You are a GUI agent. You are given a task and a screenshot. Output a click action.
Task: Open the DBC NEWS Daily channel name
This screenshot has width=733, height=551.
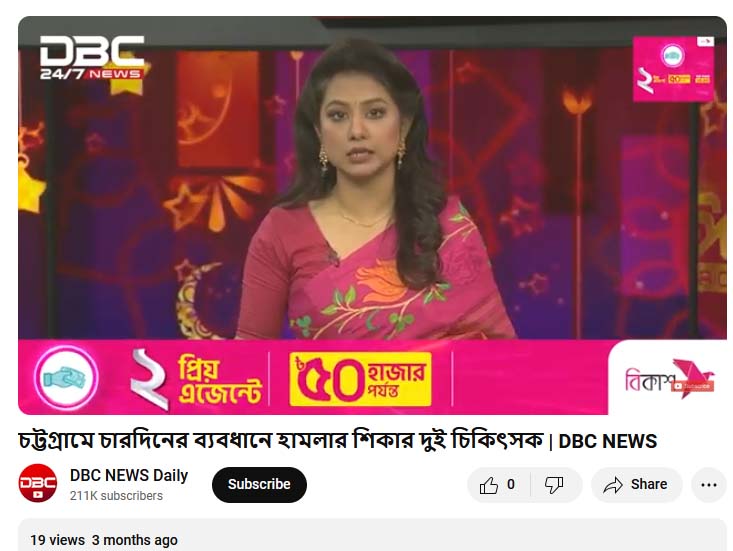pyautogui.click(x=129, y=475)
